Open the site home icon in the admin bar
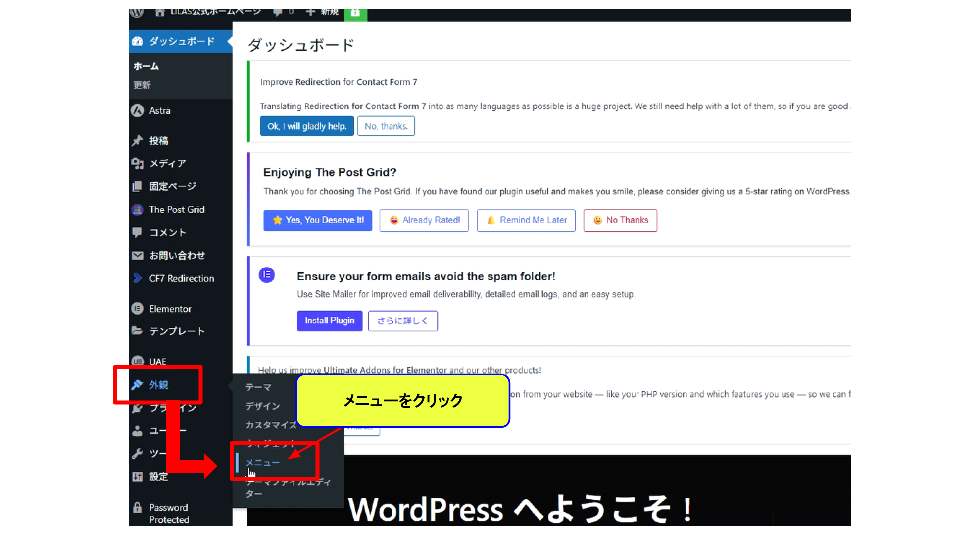Viewport: 980px width, 535px height. (160, 12)
